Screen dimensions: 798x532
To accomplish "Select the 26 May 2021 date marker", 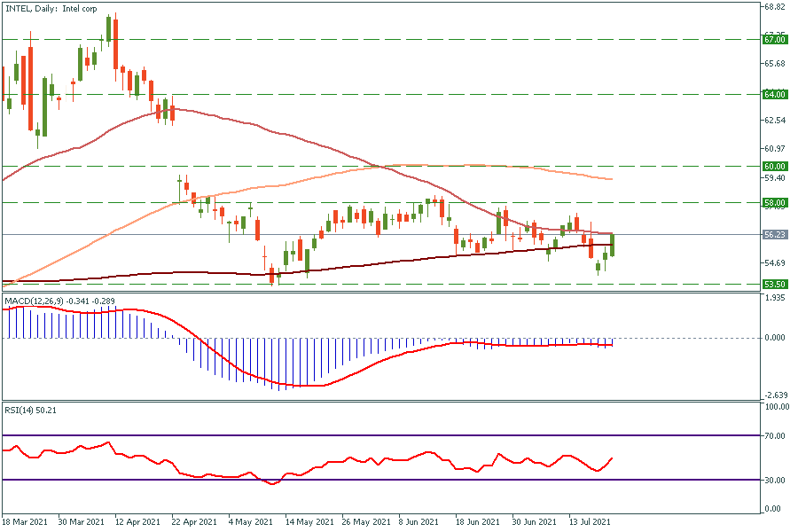I will pos(364,522).
